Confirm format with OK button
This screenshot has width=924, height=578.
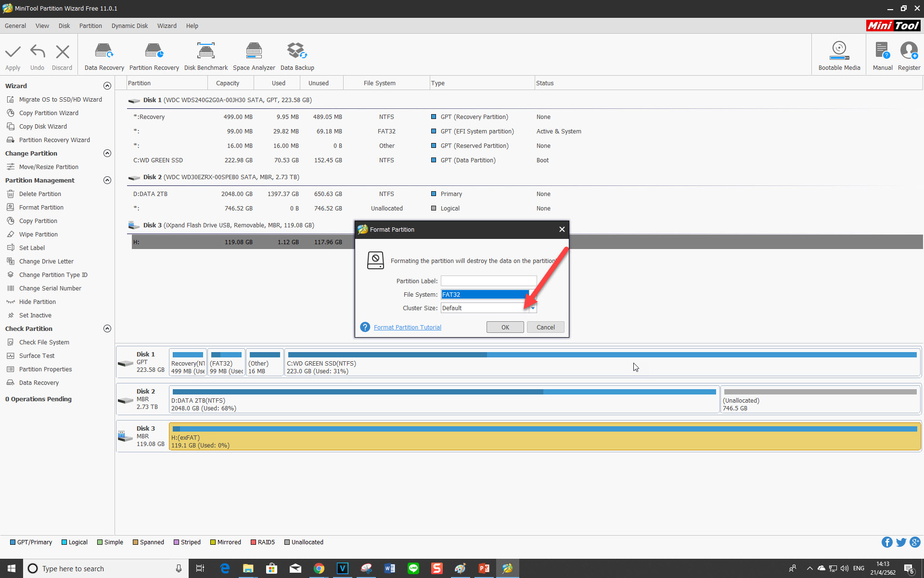pyautogui.click(x=505, y=327)
